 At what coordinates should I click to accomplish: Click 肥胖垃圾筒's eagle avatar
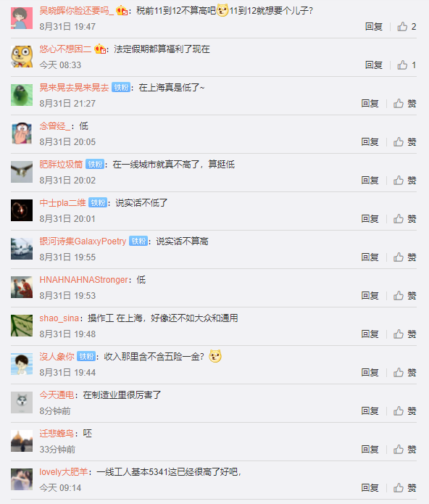click(x=22, y=172)
